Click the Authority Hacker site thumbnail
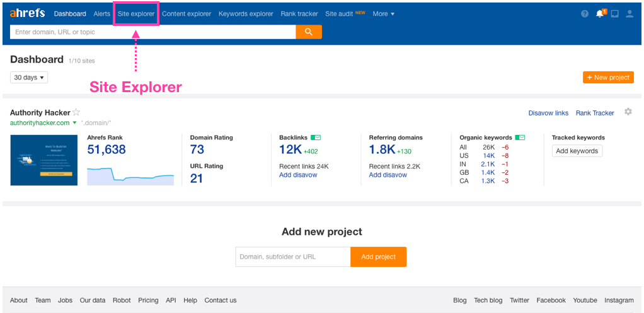 [44, 160]
